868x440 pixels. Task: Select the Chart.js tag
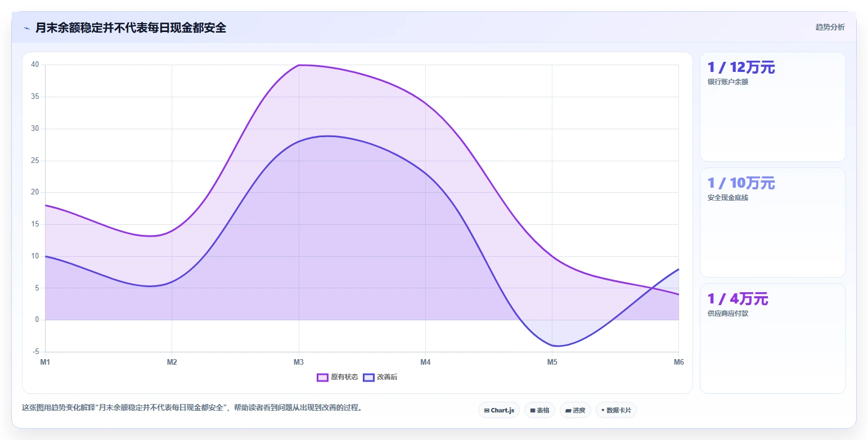[x=499, y=410]
